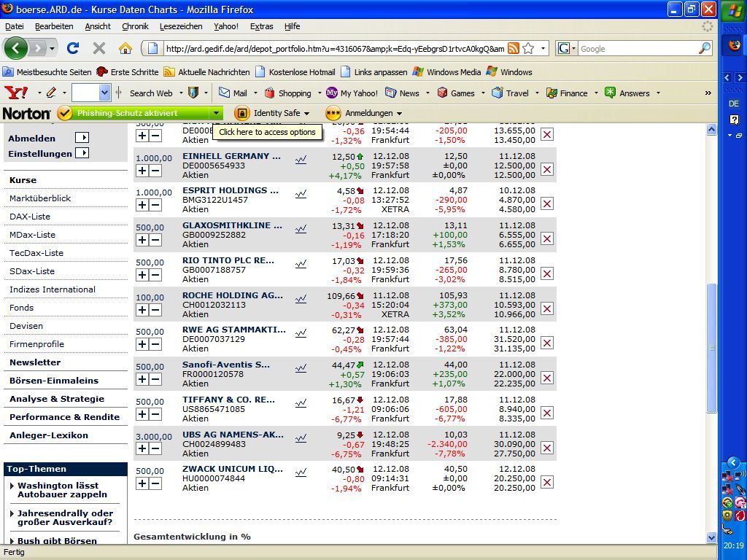Open My Yahoo! toolbar button
The width and height of the screenshot is (747, 560).
point(352,93)
